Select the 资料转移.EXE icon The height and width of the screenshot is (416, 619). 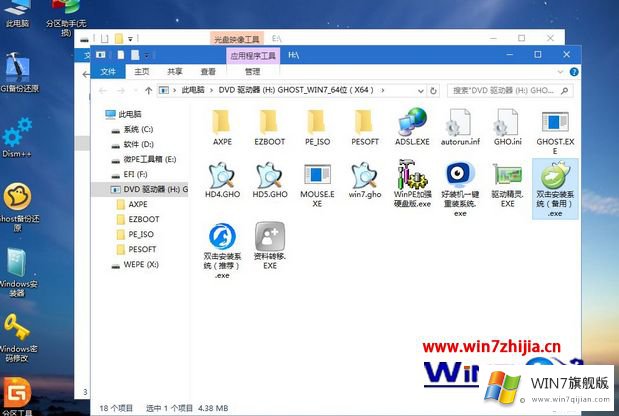[270, 236]
